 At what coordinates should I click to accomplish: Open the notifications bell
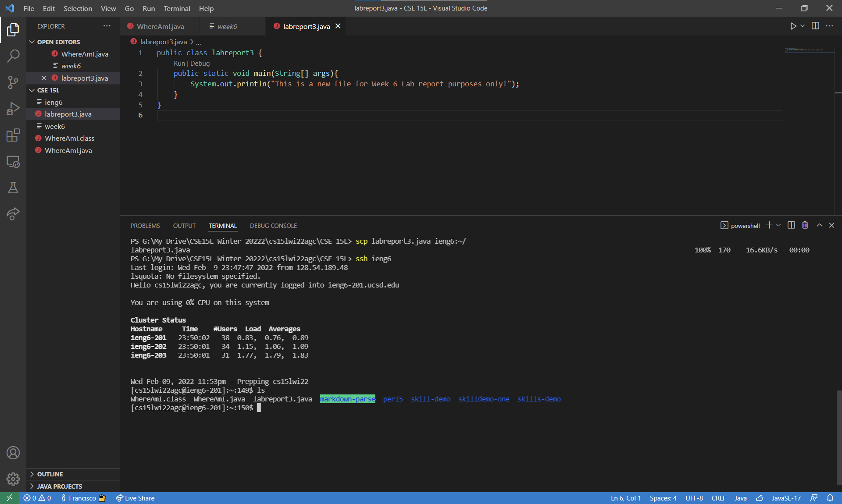tap(830, 498)
